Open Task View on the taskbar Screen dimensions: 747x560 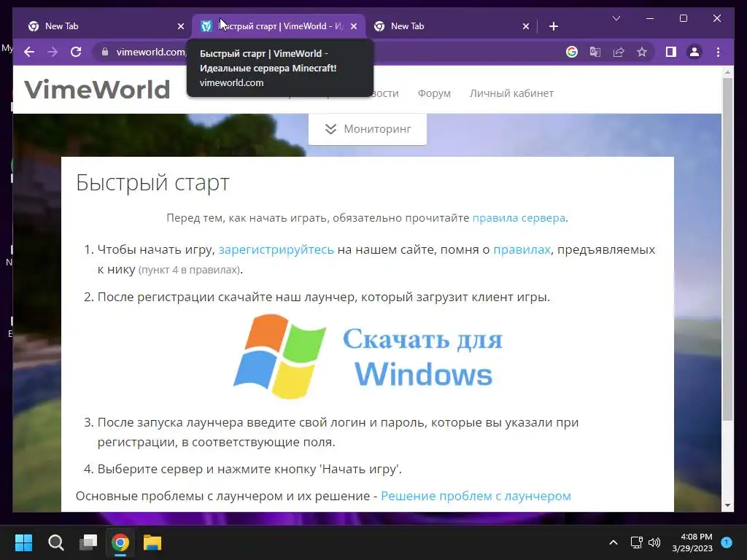tap(88, 542)
